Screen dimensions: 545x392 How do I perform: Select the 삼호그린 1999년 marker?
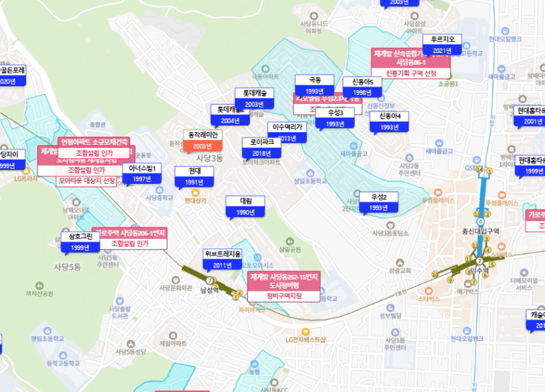81,242
